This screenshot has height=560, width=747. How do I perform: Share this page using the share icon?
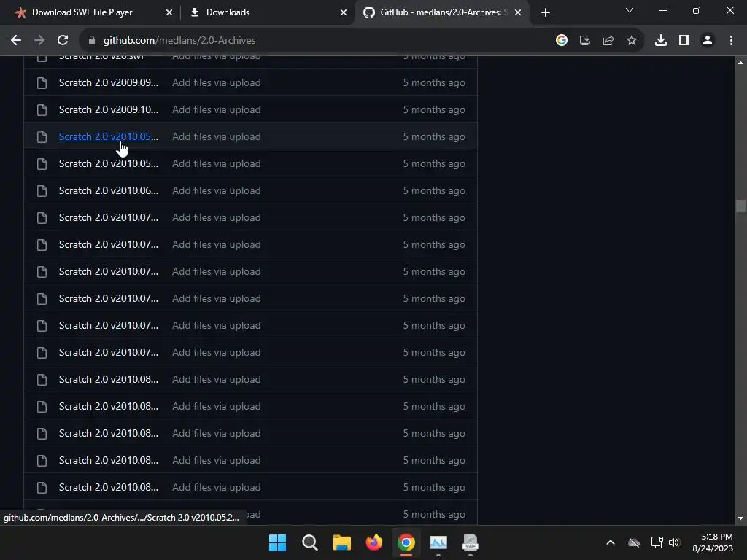pos(608,41)
